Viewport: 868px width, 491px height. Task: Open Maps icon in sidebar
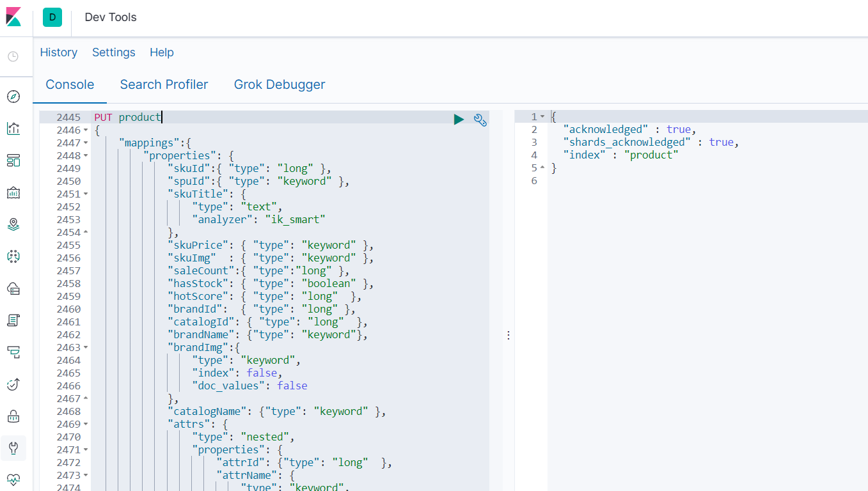click(x=13, y=224)
